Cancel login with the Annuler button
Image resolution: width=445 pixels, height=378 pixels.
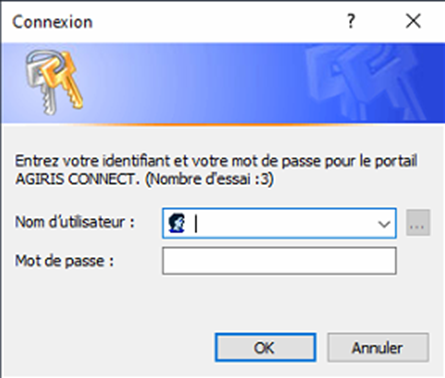point(378,348)
